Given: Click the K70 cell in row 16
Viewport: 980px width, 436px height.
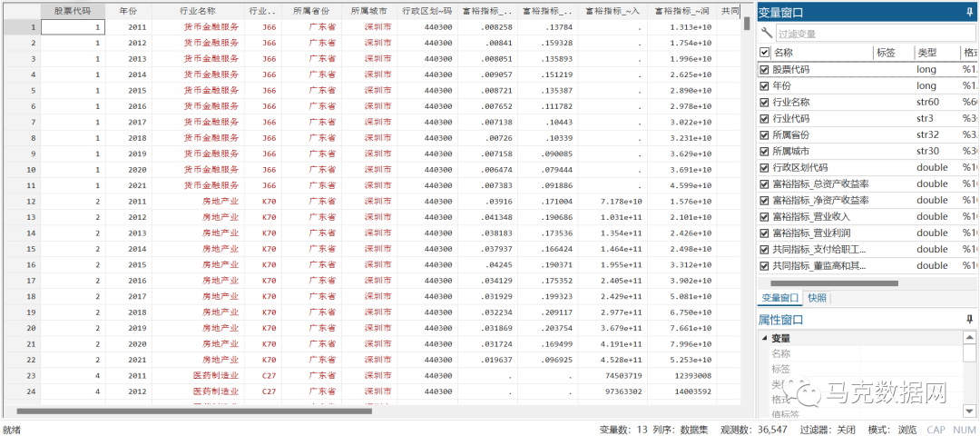Looking at the screenshot, I should pyautogui.click(x=263, y=264).
